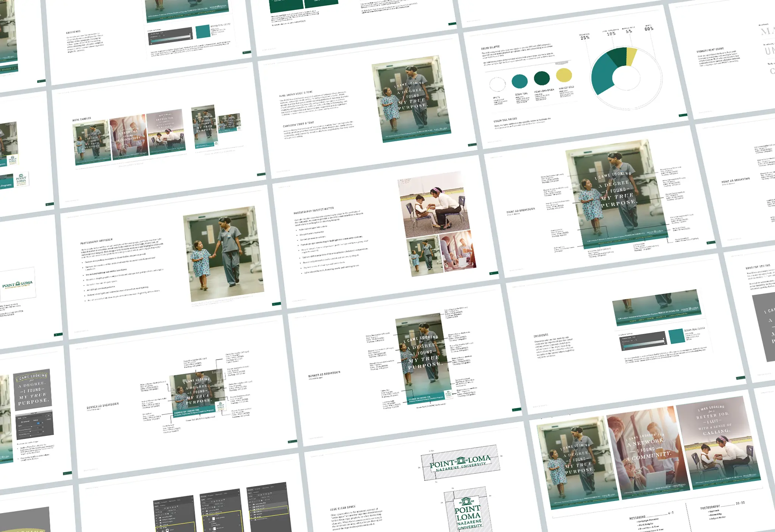
Task: Select the "5%" ratio label
Action: [x=629, y=31]
